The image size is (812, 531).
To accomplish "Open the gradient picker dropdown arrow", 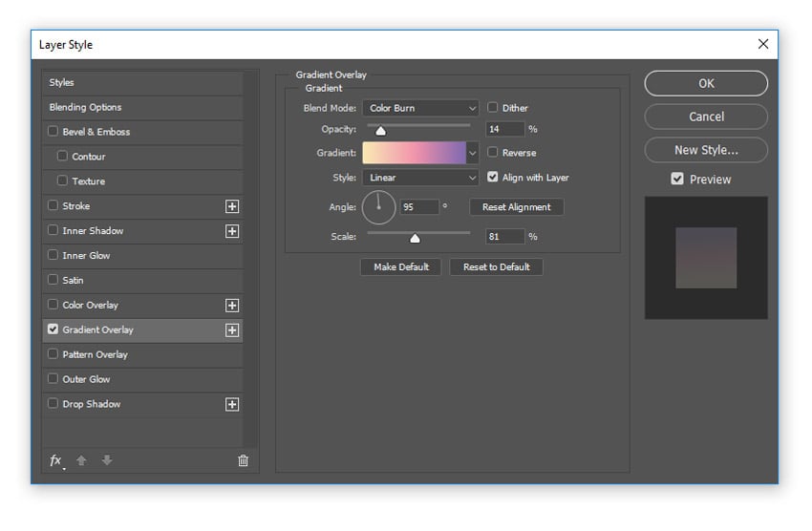I will 472,153.
